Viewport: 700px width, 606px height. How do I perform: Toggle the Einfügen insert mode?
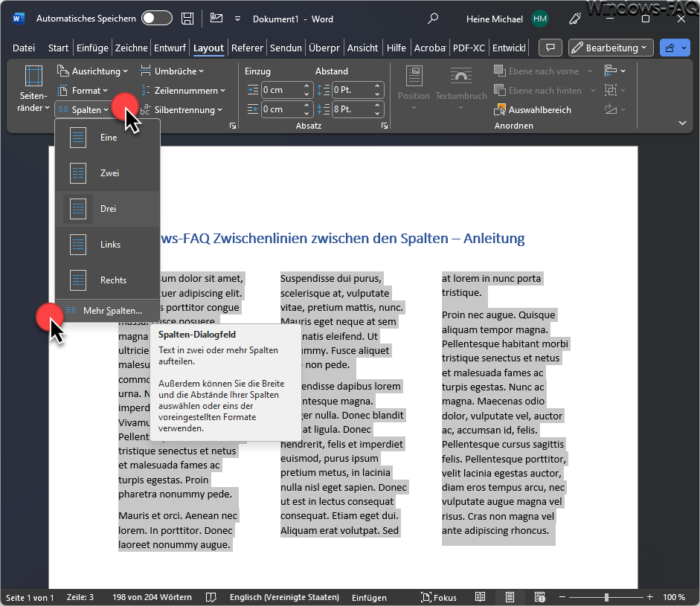coord(369,598)
